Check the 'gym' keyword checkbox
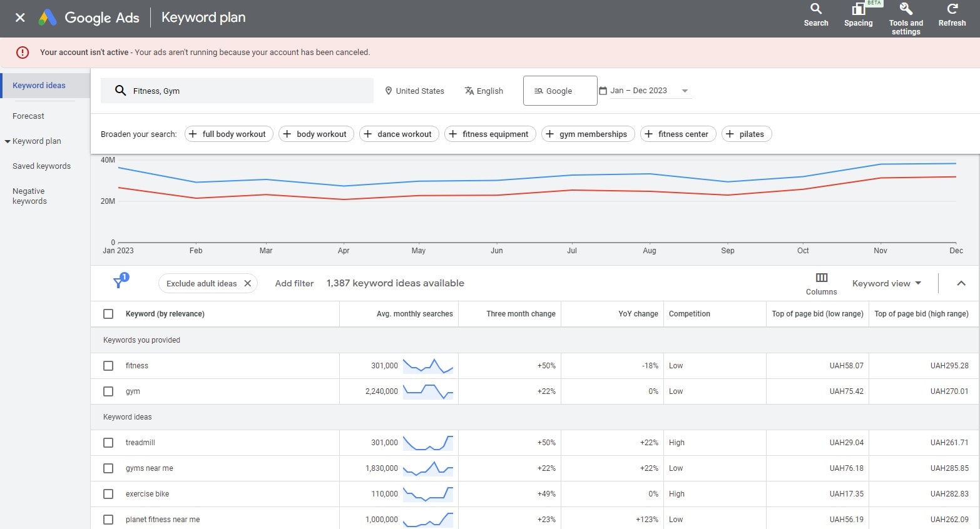The height and width of the screenshot is (529, 980). point(108,391)
